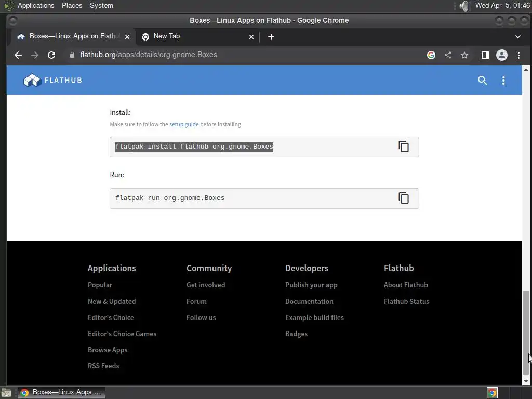The image size is (532, 399).
Task: Bookmark this tab with the star
Action: click(x=464, y=55)
